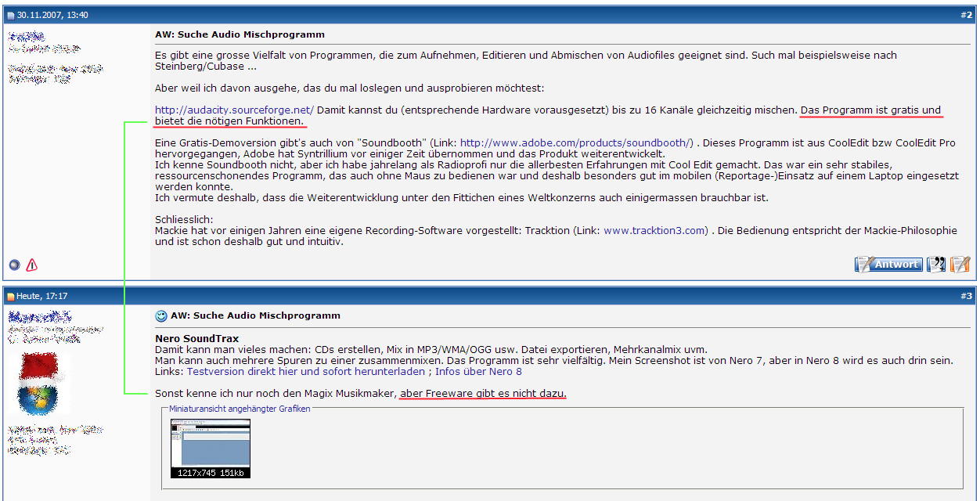Click the old-post status icon beside 30.11.2007

pyautogui.click(x=12, y=15)
